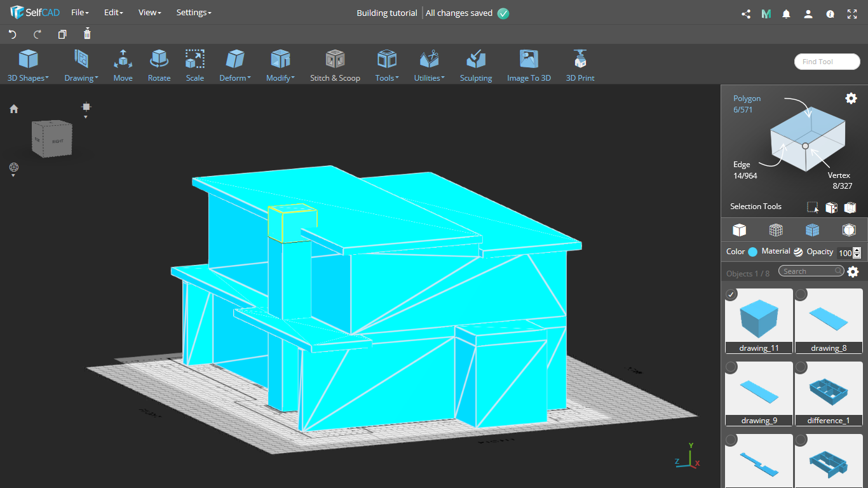Click the Opacity stepper arrows
The width and height of the screenshot is (868, 488).
click(857, 253)
